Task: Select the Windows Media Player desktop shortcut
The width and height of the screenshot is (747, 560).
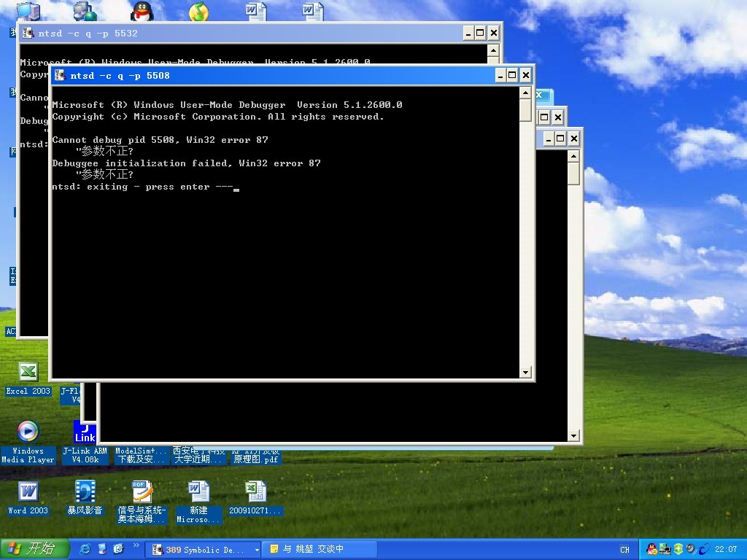Action: 28,443
